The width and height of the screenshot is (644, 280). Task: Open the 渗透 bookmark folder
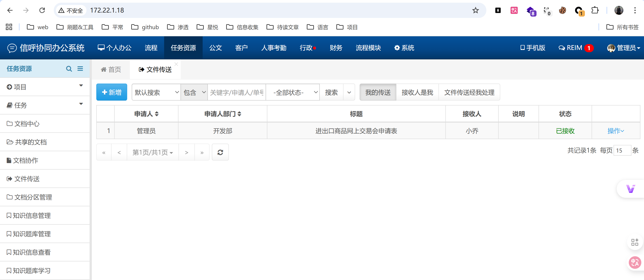click(178, 27)
